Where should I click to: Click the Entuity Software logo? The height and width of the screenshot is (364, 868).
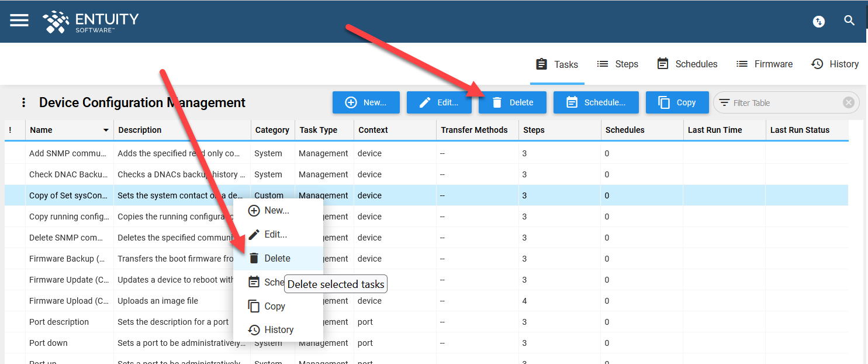pos(91,21)
